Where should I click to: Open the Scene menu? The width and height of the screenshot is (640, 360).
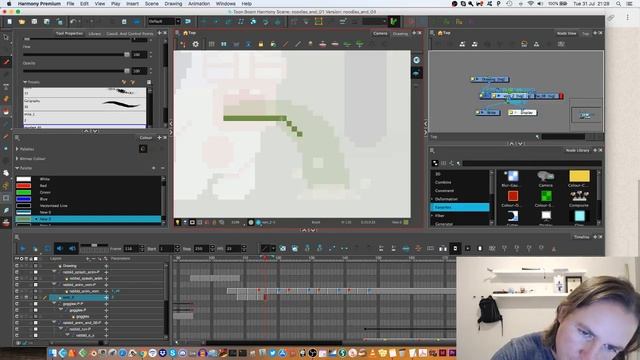point(151,4)
